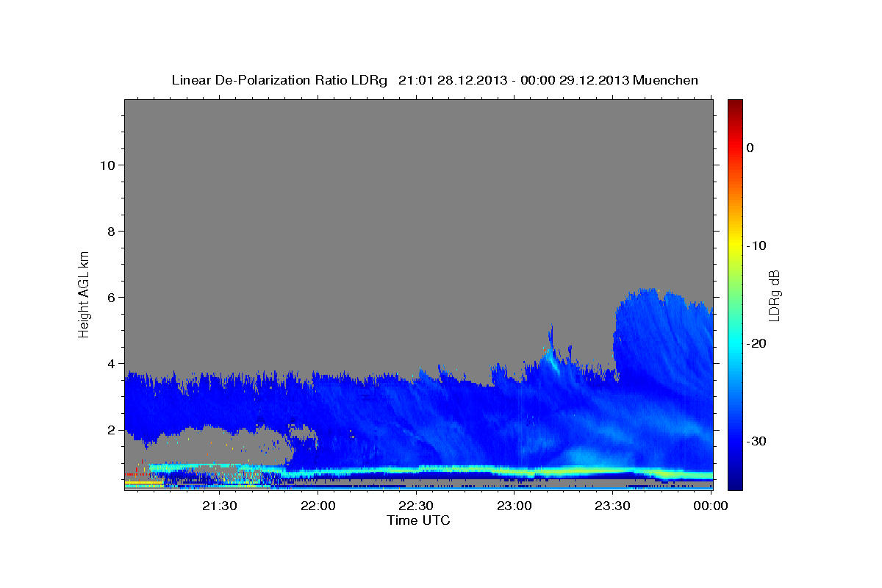882x588 pixels.
Task: Click the 23:00 time tick label
Action: pyautogui.click(x=514, y=506)
